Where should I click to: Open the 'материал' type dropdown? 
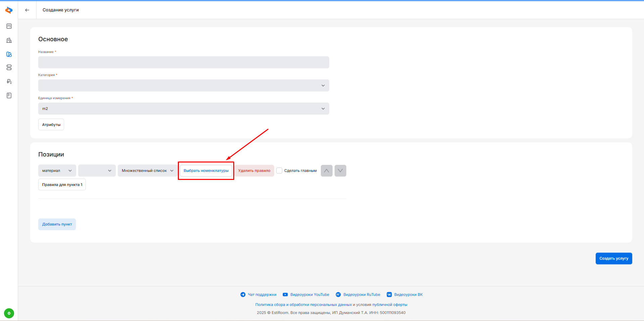pos(57,171)
